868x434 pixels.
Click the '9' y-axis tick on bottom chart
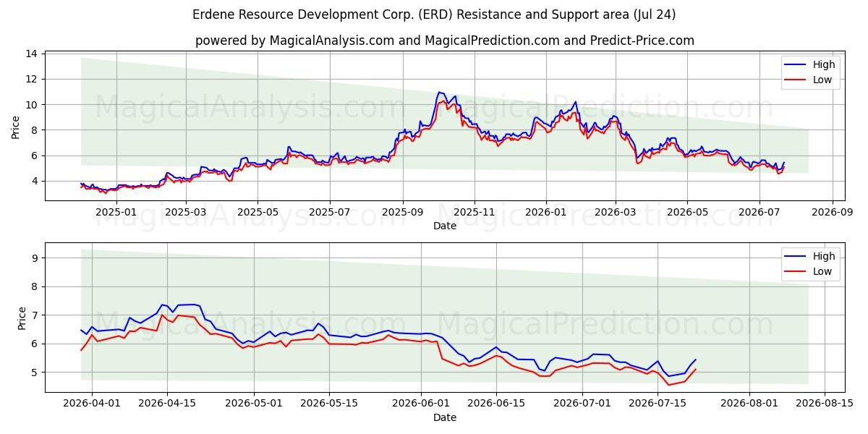click(x=35, y=258)
